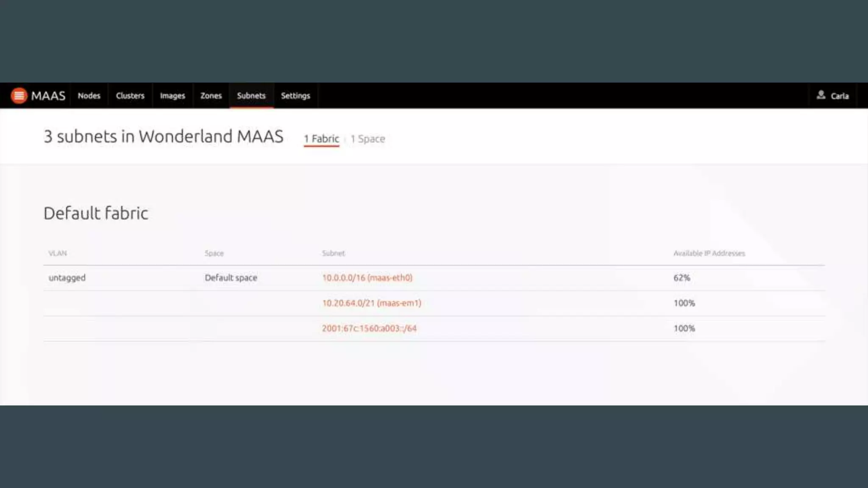Click the untagged VLAN cell
This screenshot has width=868, height=488.
67,278
